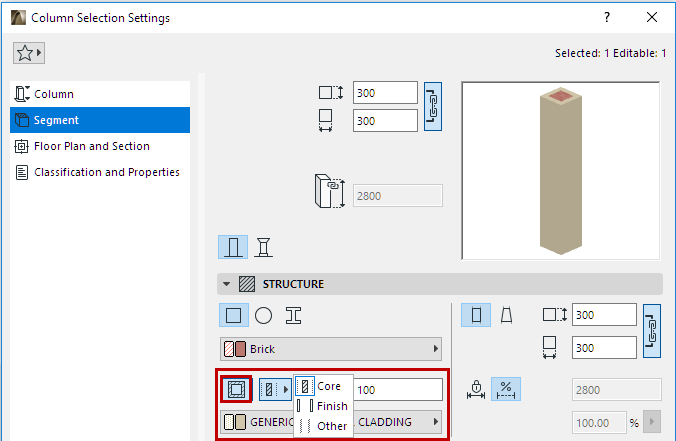Select single-segment column icon
Viewport: 676px width, 441px height.
pyautogui.click(x=233, y=247)
